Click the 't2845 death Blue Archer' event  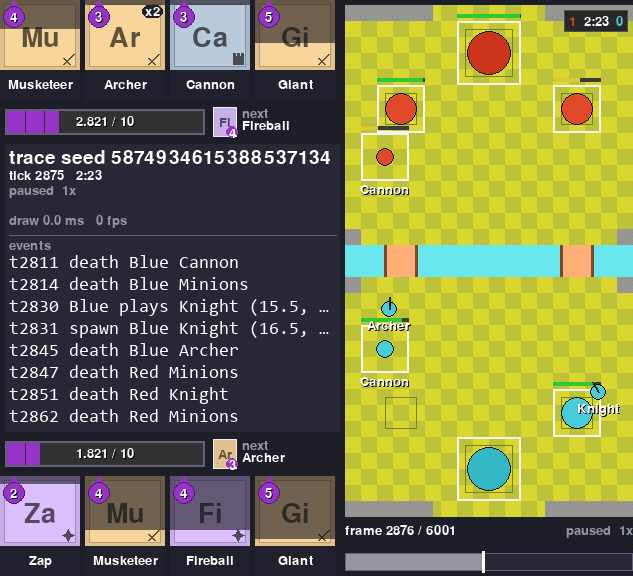click(124, 350)
